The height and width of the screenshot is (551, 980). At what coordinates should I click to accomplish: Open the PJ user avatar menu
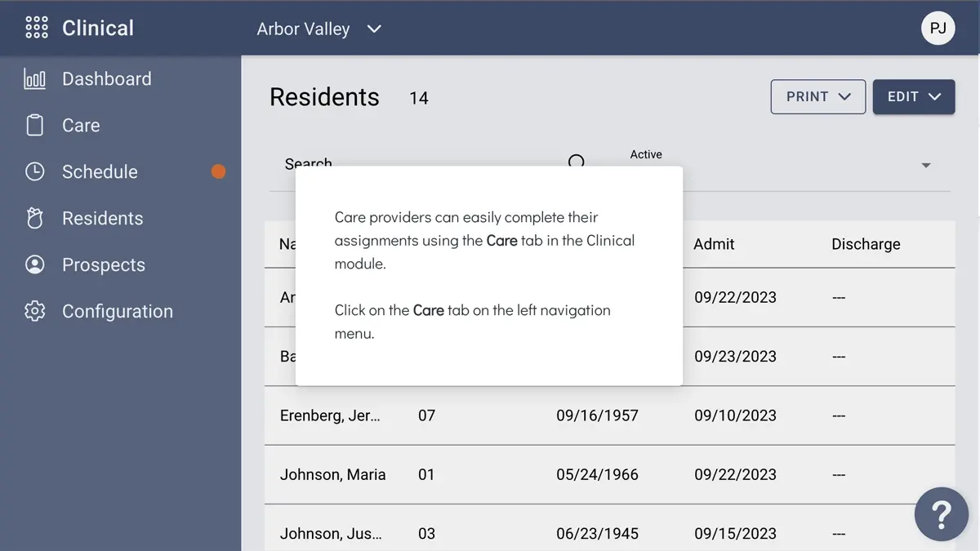(938, 29)
